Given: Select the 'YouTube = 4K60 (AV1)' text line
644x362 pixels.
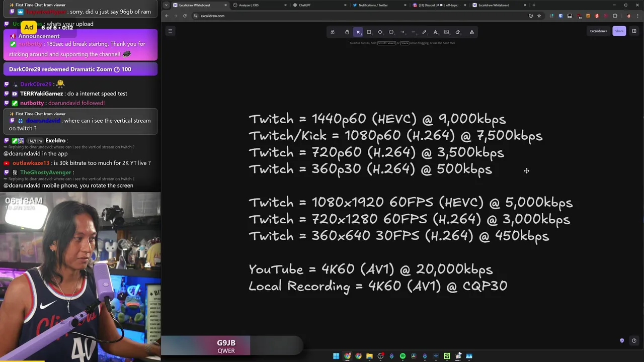Looking at the screenshot, I should 371,269.
